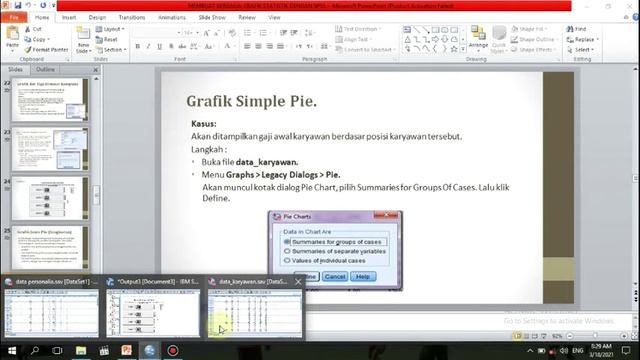The height and width of the screenshot is (360, 640).
Task: Close the data_karyawan.sav preview
Action: point(298,282)
